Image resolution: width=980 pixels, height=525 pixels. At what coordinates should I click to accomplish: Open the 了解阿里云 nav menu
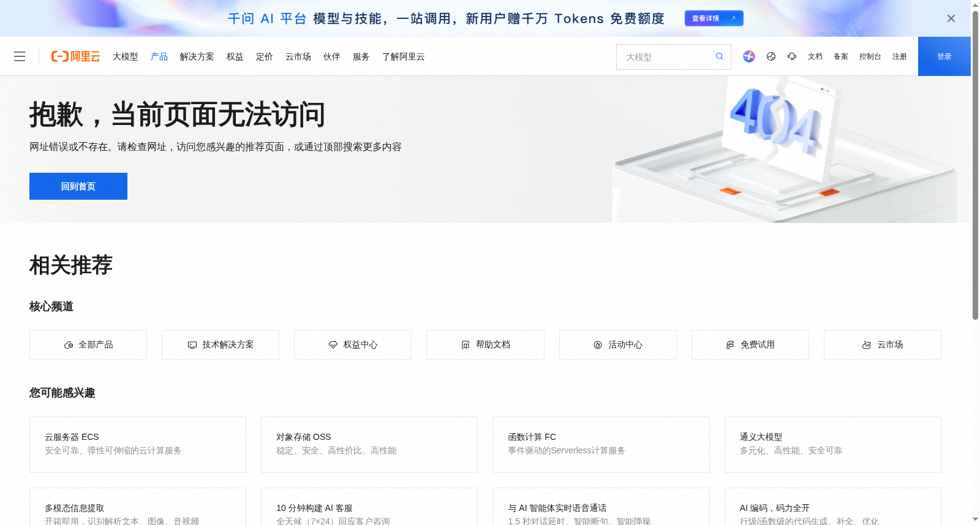tap(404, 56)
